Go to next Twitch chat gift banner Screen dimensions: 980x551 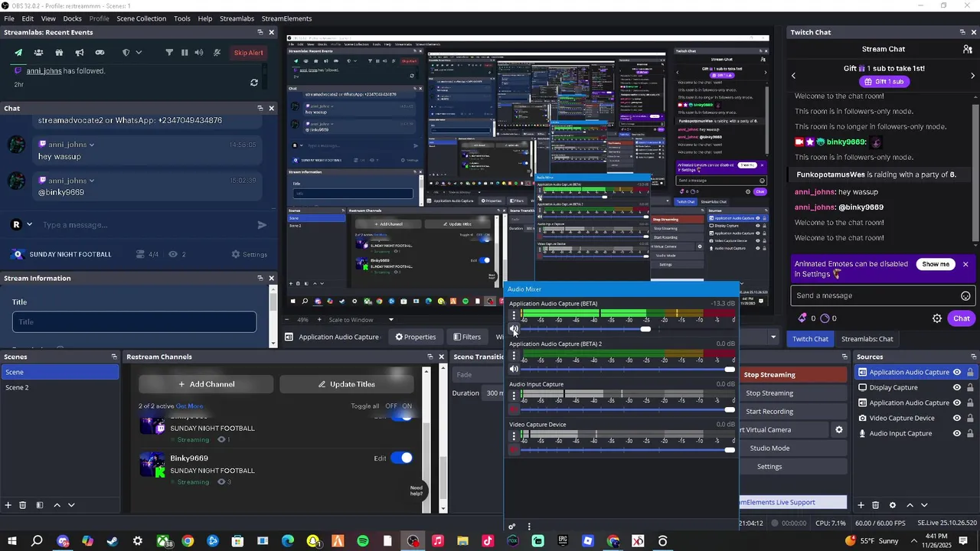(x=972, y=75)
